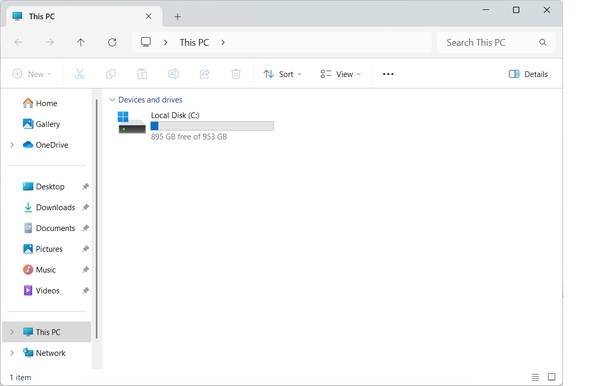Maximize the File Explorer window
600x386 pixels.
coord(516,10)
